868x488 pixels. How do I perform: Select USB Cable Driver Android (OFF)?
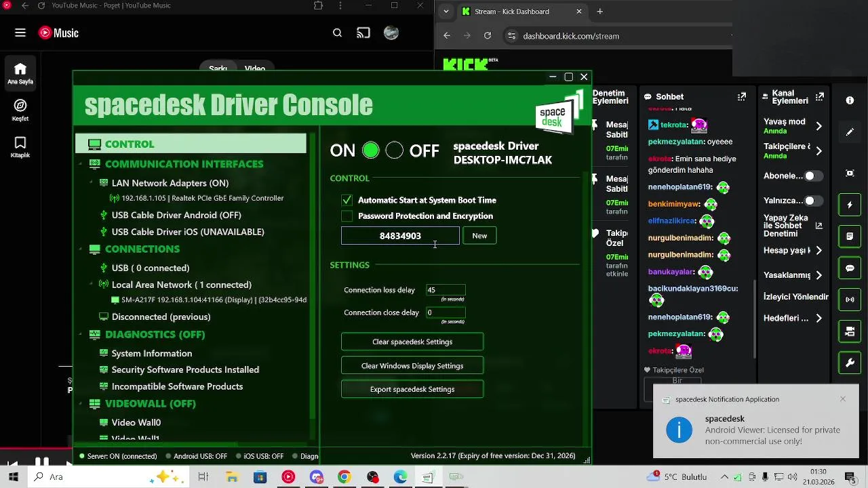pos(176,215)
